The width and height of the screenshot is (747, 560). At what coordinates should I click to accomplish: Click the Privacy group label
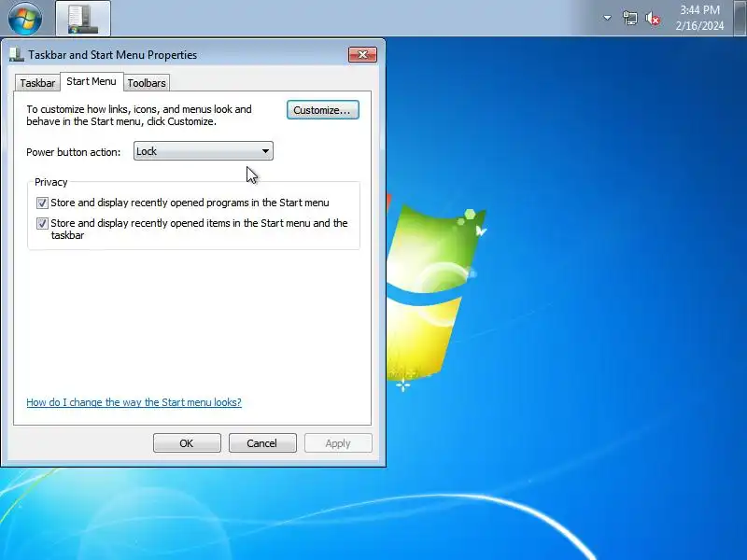(51, 182)
